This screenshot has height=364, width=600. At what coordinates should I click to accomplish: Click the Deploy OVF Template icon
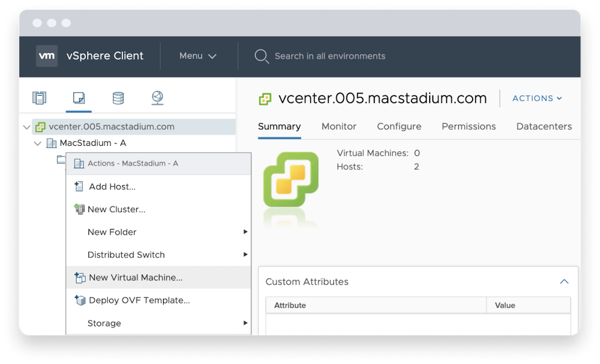coord(80,300)
